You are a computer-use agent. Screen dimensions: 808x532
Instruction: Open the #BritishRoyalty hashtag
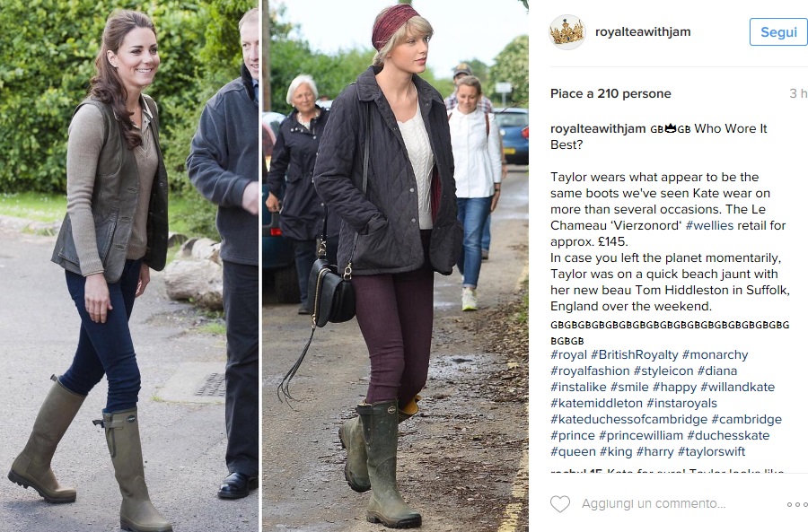pyautogui.click(x=635, y=355)
